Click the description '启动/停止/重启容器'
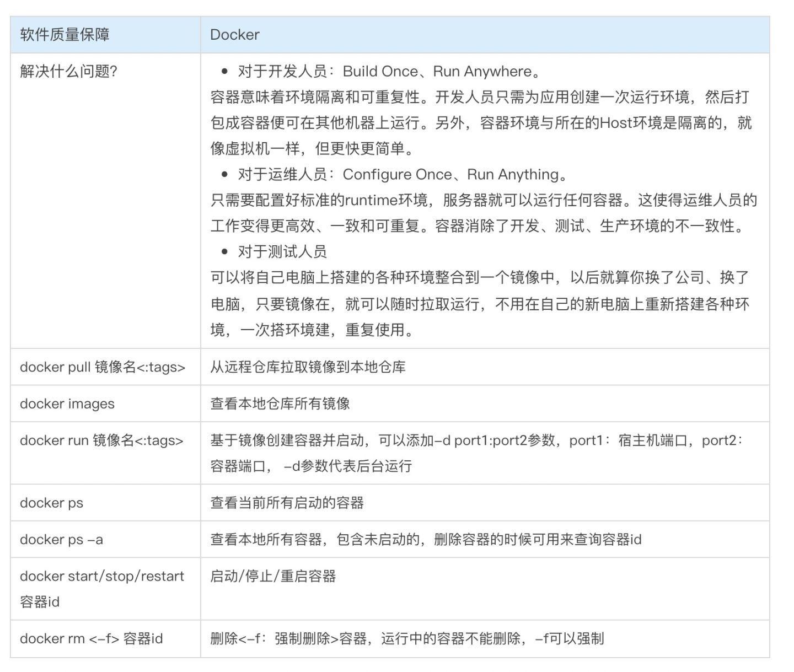 coord(273,576)
